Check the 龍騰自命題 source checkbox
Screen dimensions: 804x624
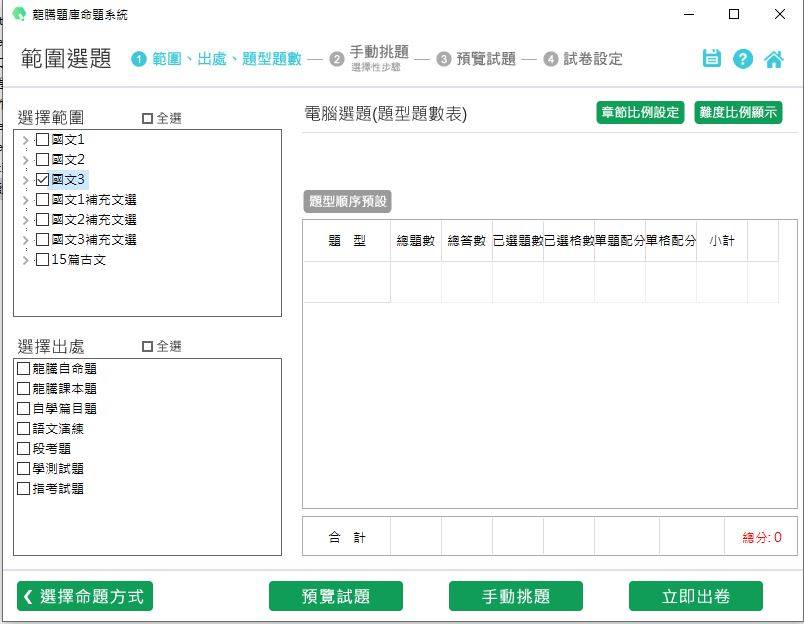click(x=23, y=369)
